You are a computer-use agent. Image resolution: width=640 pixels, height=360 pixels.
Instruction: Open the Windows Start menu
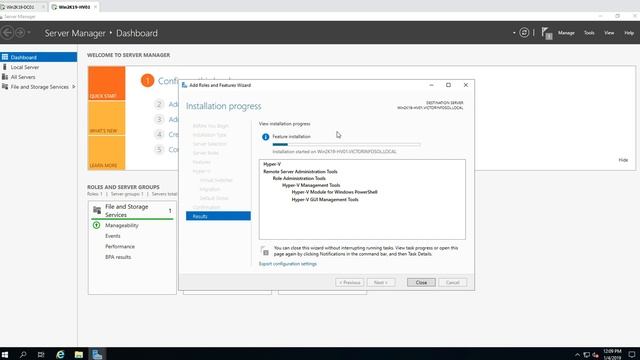pos(5,354)
